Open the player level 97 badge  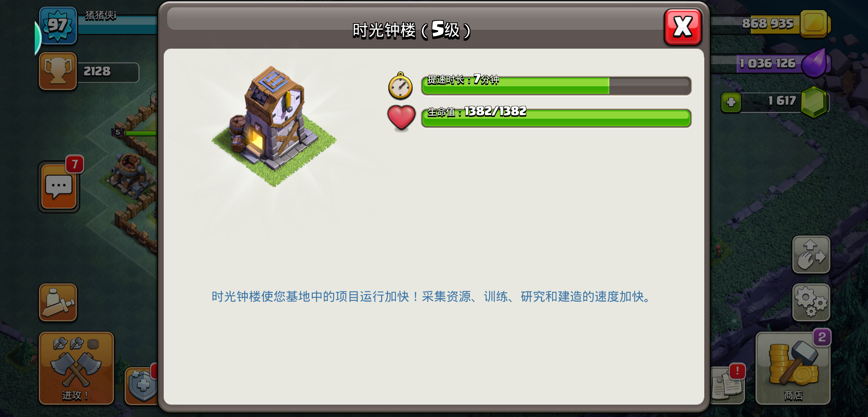click(58, 25)
